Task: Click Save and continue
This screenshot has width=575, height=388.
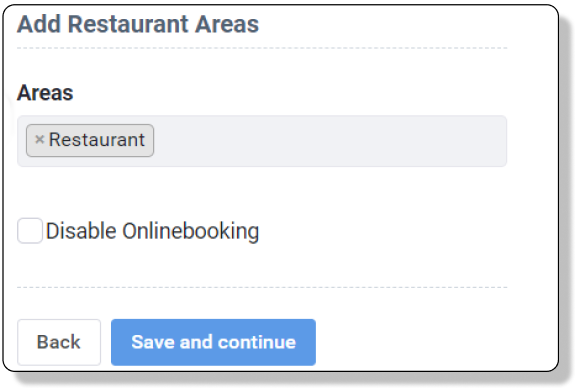Action: tap(213, 342)
